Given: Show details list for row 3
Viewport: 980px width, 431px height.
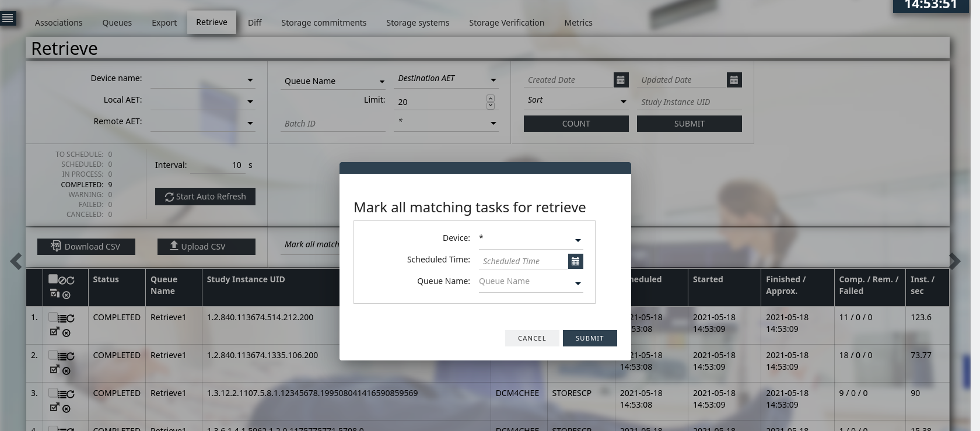Looking at the screenshot, I should click(62, 394).
